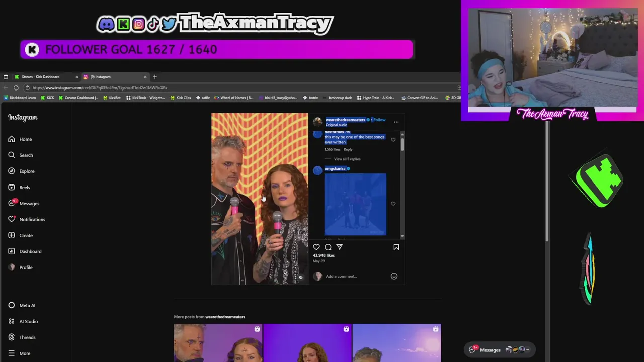Open the Instagram Home page
This screenshot has height=362, width=644.
tap(20, 139)
